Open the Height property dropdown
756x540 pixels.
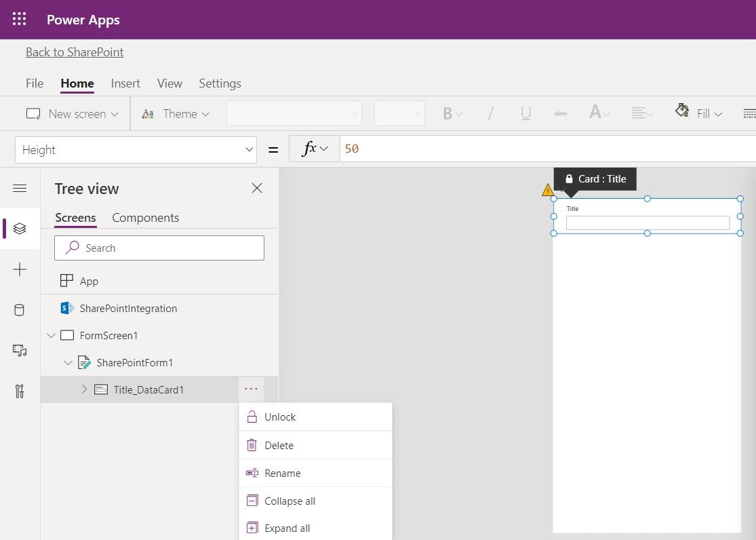pyautogui.click(x=136, y=150)
